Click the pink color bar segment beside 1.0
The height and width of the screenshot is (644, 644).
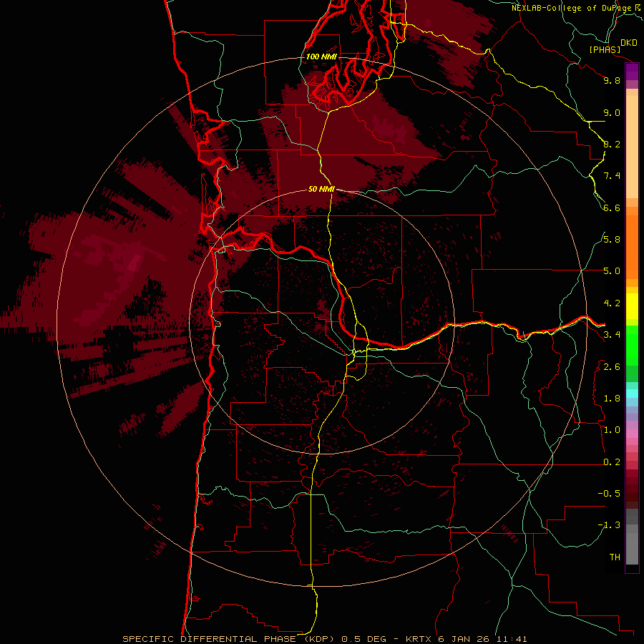tap(632, 434)
